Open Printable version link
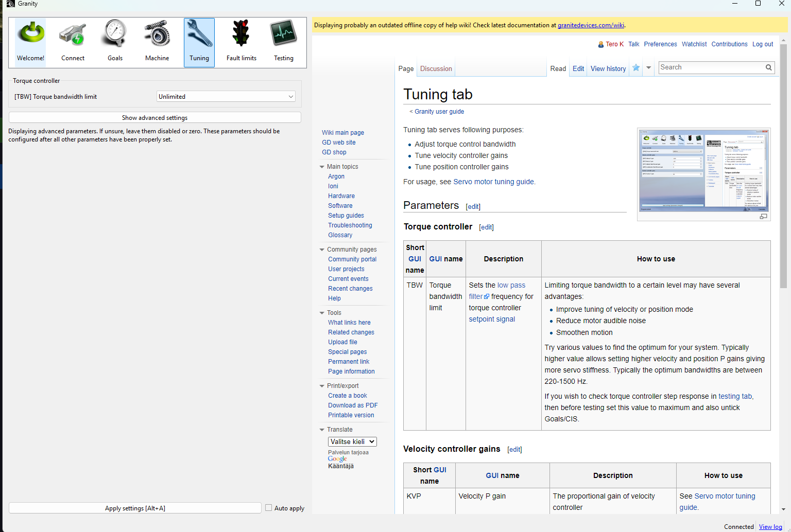Image resolution: width=791 pixels, height=532 pixels. (x=351, y=415)
